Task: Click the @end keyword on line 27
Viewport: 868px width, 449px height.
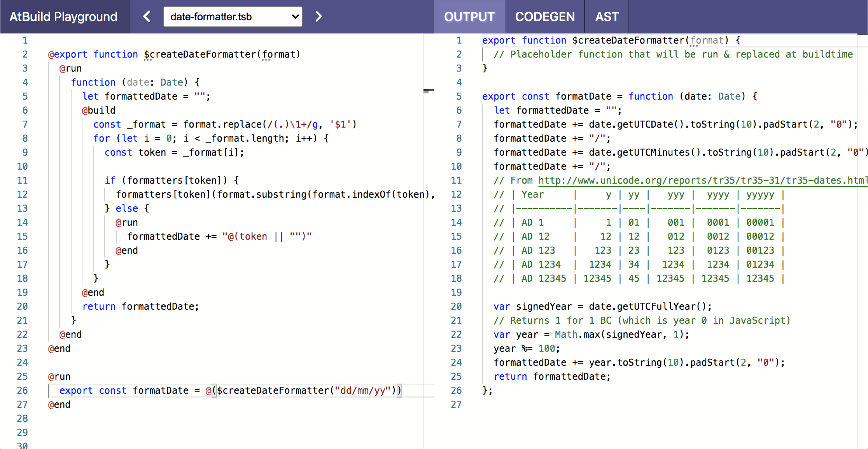Action: click(59, 404)
